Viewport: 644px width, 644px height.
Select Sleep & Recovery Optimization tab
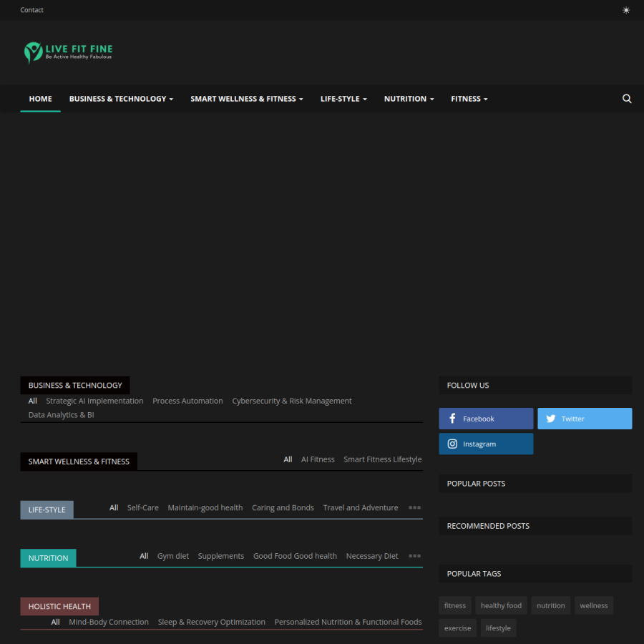212,622
